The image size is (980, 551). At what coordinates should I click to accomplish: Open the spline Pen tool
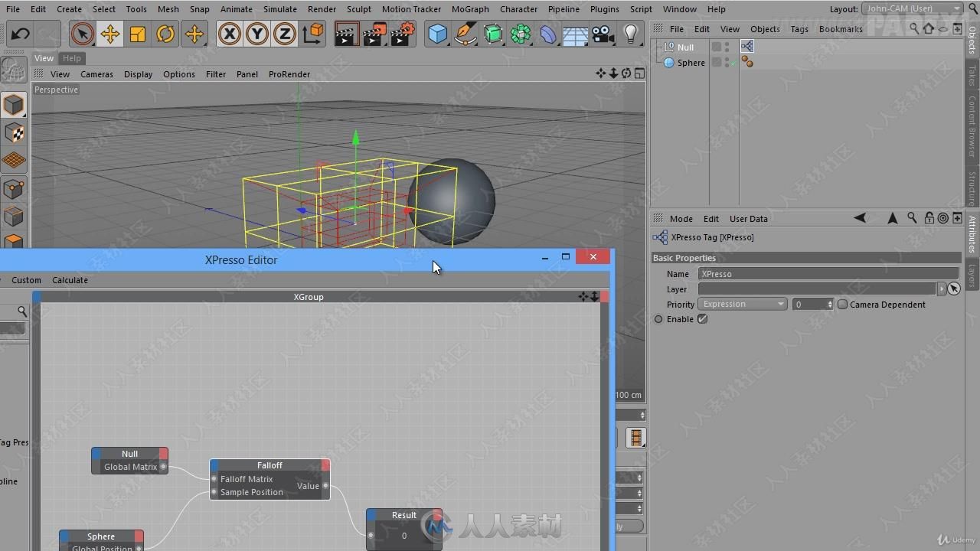(x=465, y=34)
